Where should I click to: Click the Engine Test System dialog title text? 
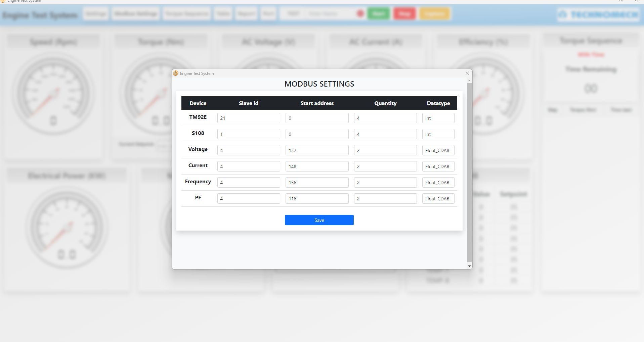[197, 73]
